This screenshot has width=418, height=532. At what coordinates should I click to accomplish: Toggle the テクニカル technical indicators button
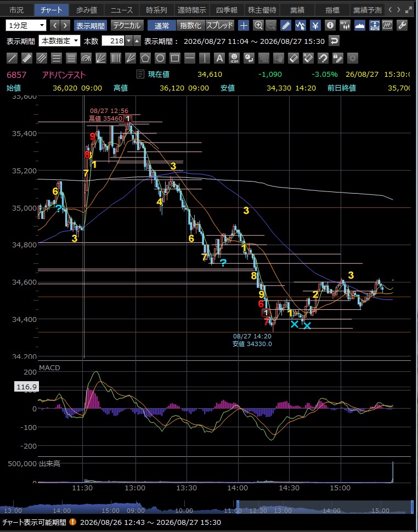coord(127,25)
